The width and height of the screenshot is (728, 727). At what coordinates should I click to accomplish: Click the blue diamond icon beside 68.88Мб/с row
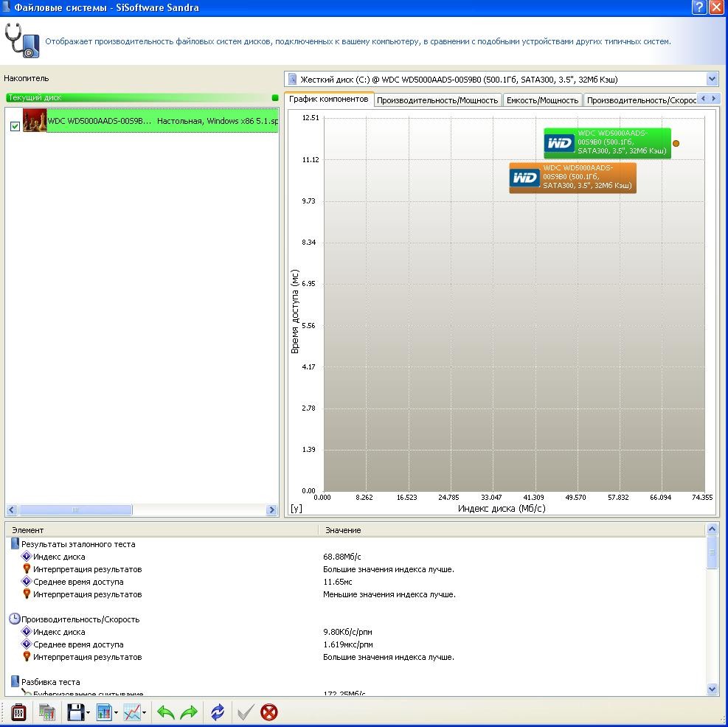pos(27,556)
